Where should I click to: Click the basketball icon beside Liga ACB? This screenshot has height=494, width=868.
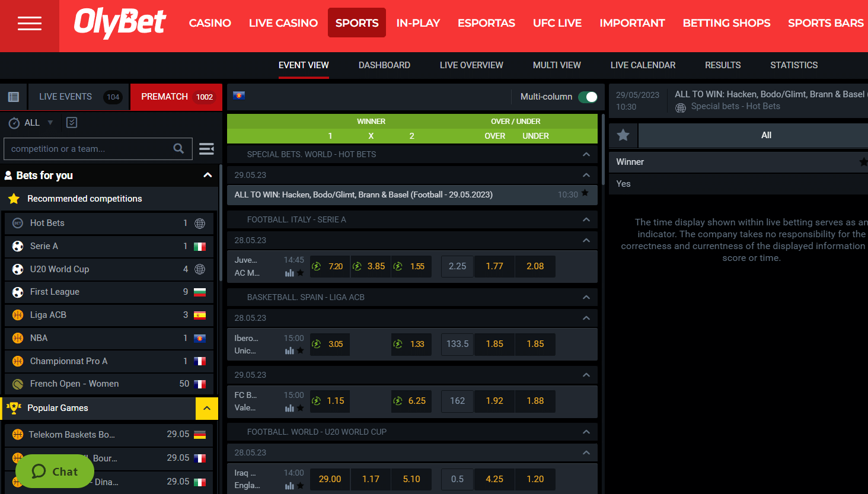[18, 315]
